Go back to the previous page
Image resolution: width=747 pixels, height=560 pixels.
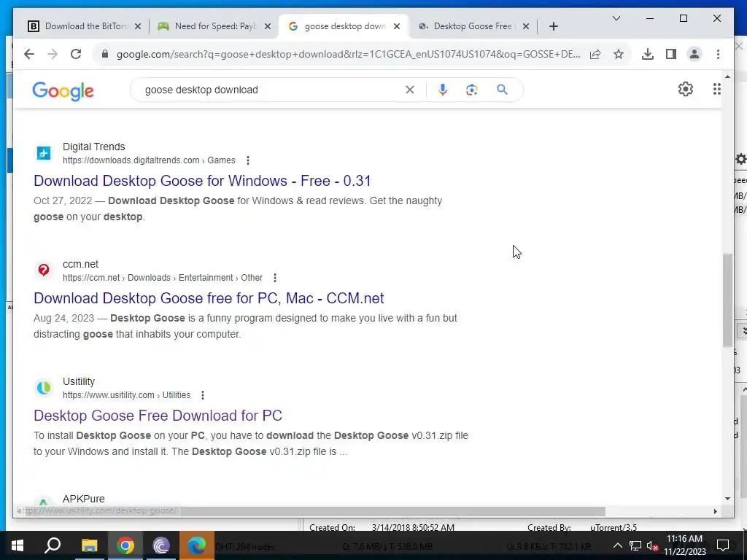point(29,54)
